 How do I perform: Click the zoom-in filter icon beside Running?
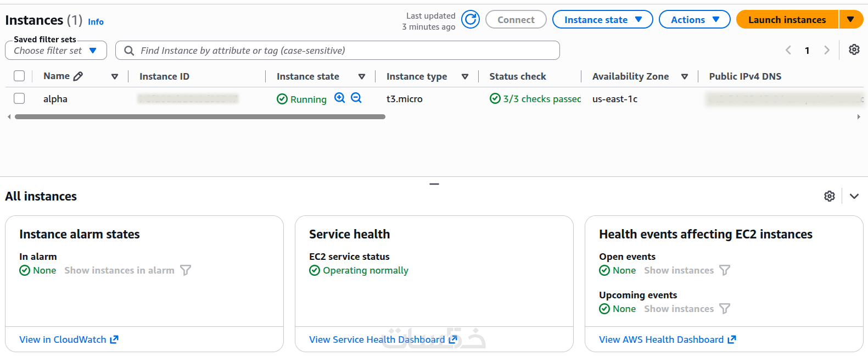[x=340, y=98]
